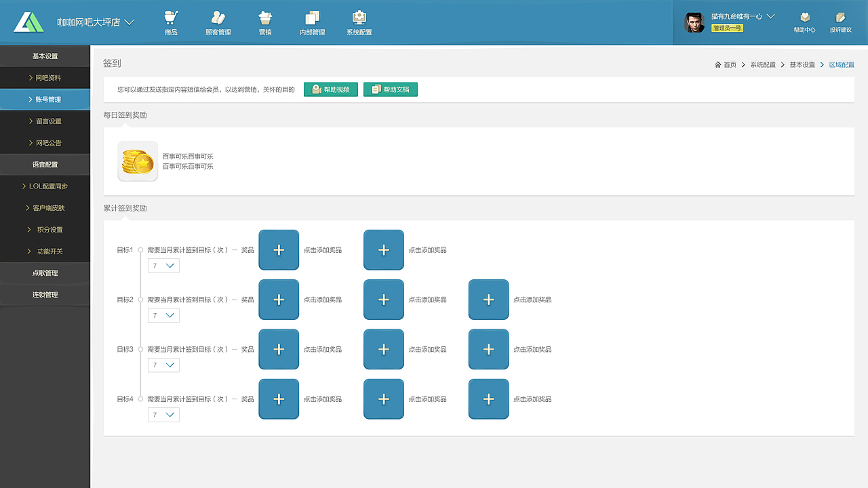The width and height of the screenshot is (868, 488).
Task: Click the 签到 page title
Action: [x=112, y=63]
